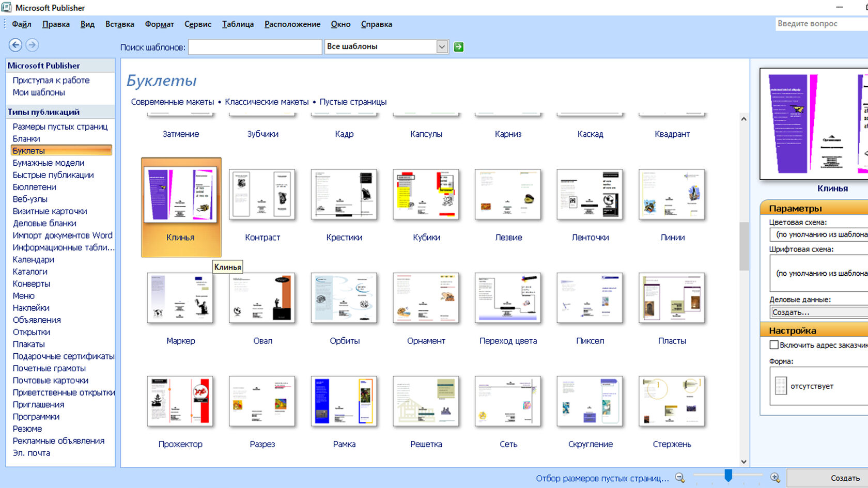The height and width of the screenshot is (488, 868).
Task: Zoom in template previews with plus magnifier
Action: (x=775, y=478)
